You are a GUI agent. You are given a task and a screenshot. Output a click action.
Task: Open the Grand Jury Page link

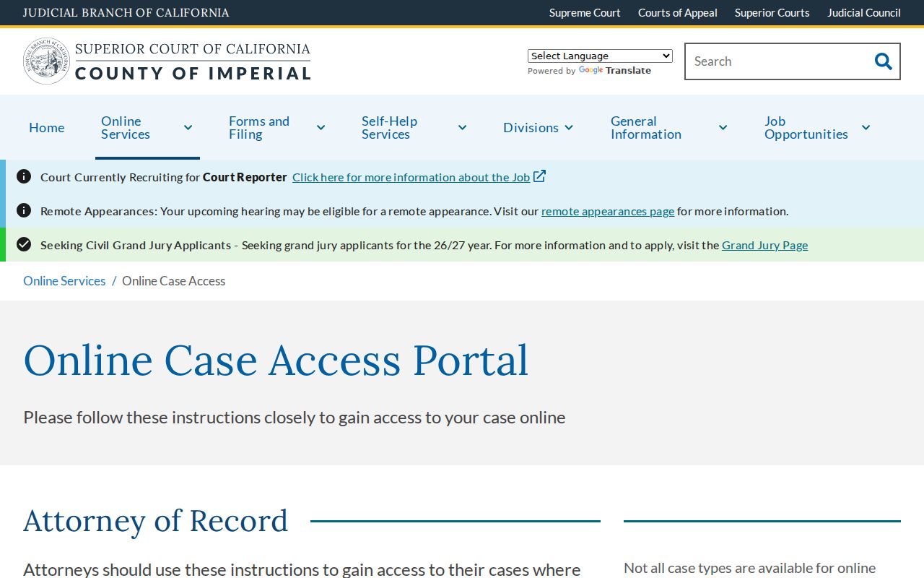tap(764, 245)
